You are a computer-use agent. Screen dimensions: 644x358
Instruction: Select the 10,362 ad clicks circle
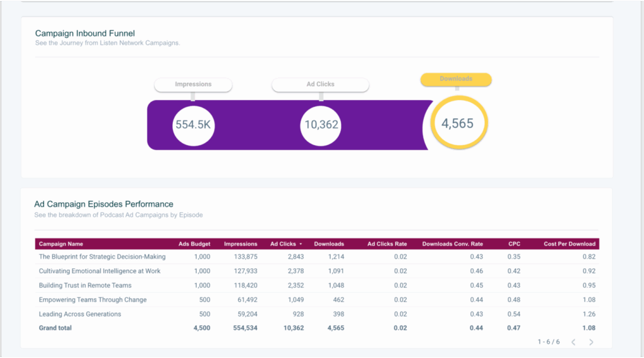point(321,124)
